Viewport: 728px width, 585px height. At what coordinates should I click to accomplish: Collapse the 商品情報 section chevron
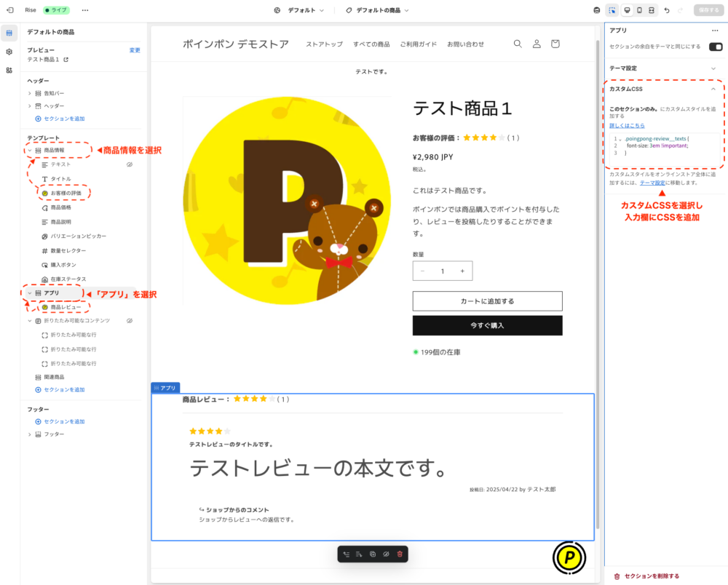coord(30,151)
